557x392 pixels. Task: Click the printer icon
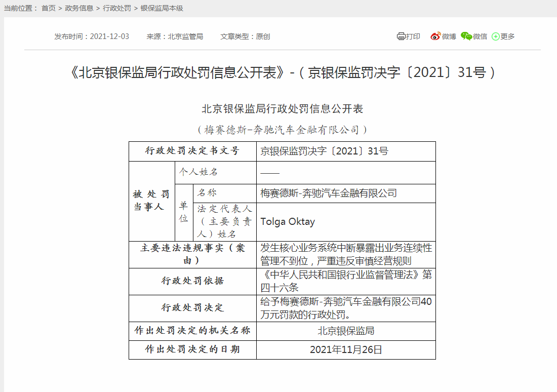click(x=401, y=36)
